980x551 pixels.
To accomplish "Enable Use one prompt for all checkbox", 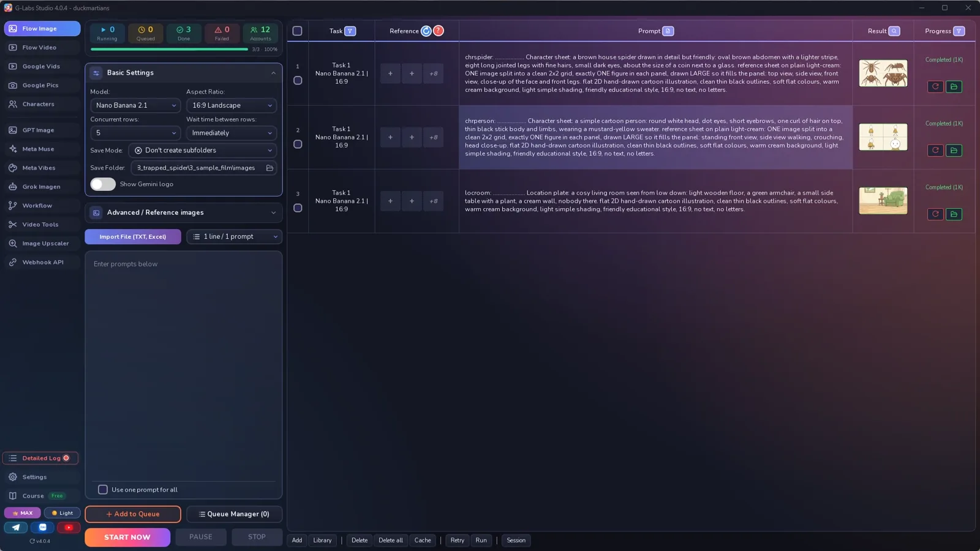I will click(103, 490).
